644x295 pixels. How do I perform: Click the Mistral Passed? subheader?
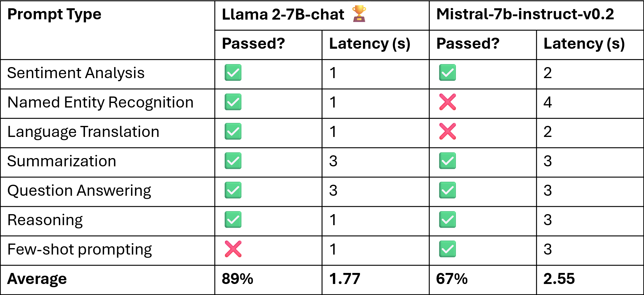483,45
